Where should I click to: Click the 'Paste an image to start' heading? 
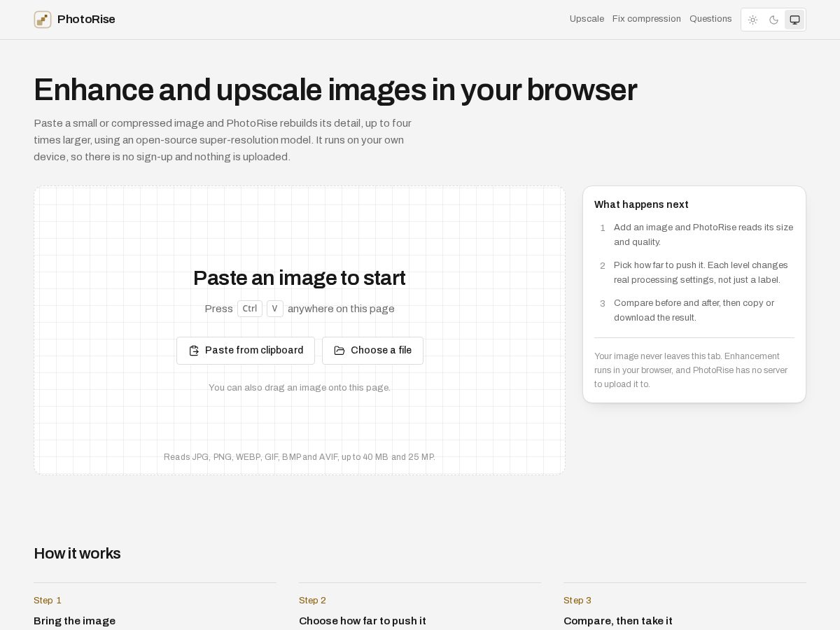point(300,278)
